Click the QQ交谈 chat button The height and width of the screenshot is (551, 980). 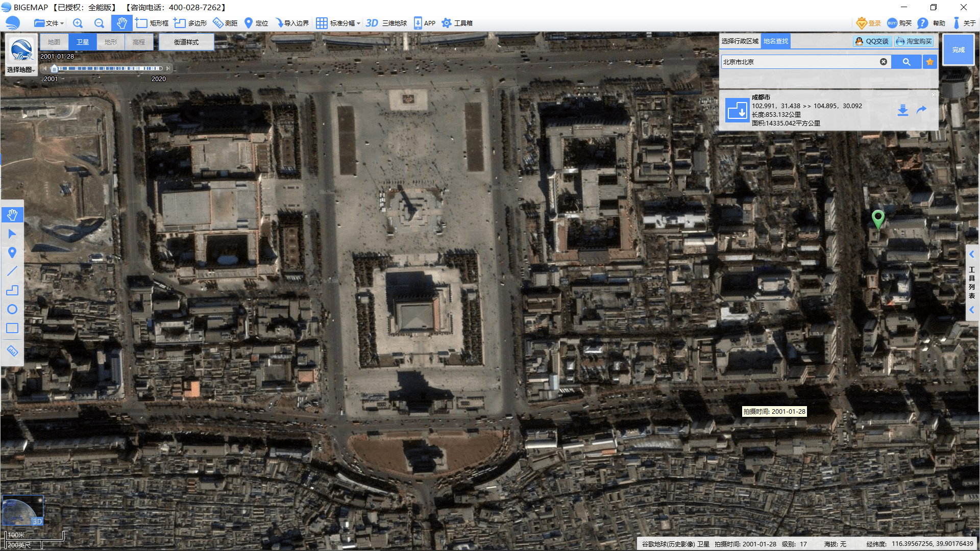[x=872, y=41]
